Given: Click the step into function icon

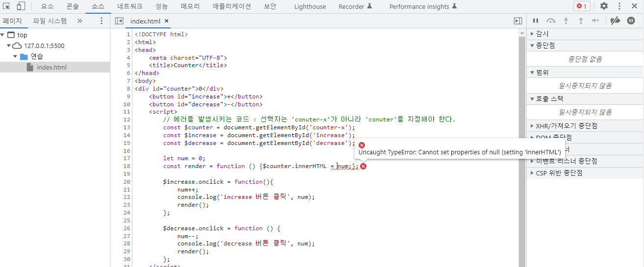Looking at the screenshot, I should 566,21.
